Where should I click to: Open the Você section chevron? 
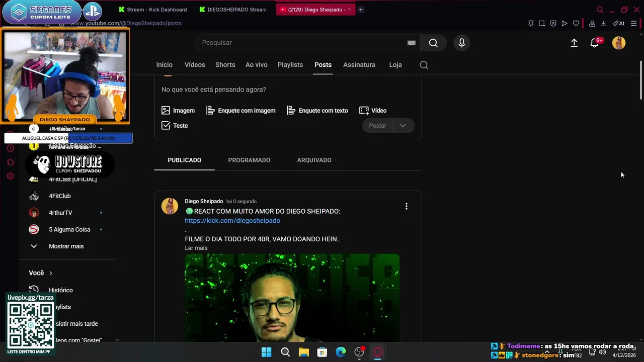(50, 273)
